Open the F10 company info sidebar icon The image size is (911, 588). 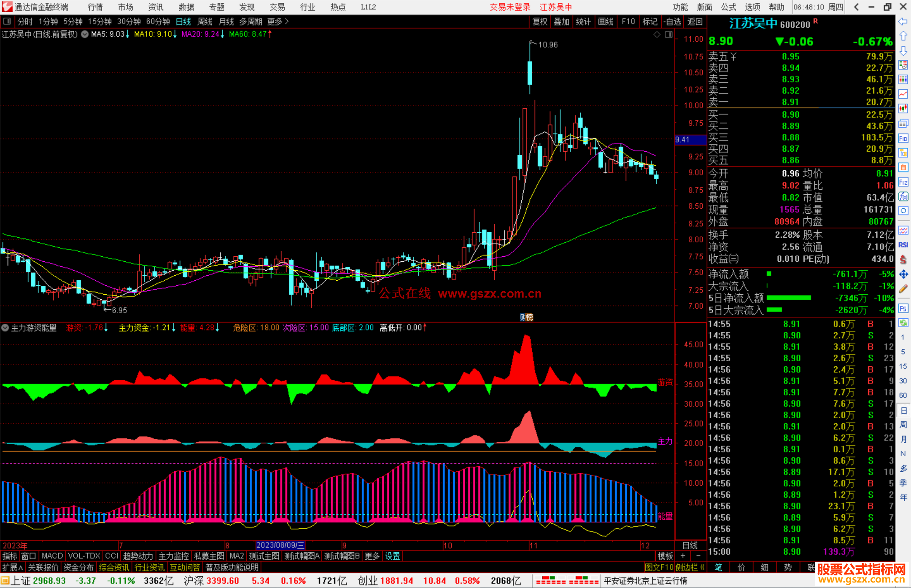(903, 138)
